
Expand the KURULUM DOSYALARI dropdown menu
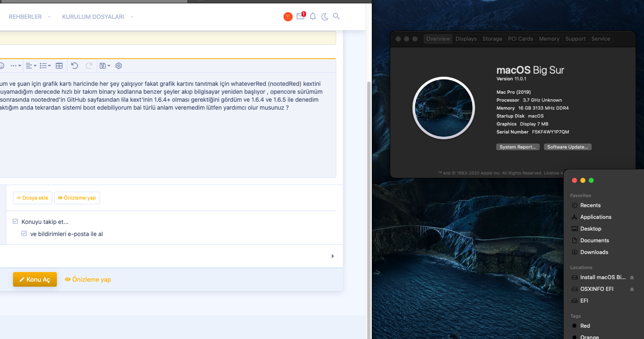(98, 17)
